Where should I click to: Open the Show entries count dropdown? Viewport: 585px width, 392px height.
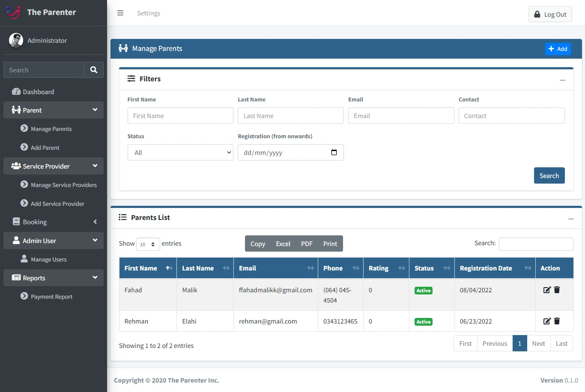tap(148, 244)
